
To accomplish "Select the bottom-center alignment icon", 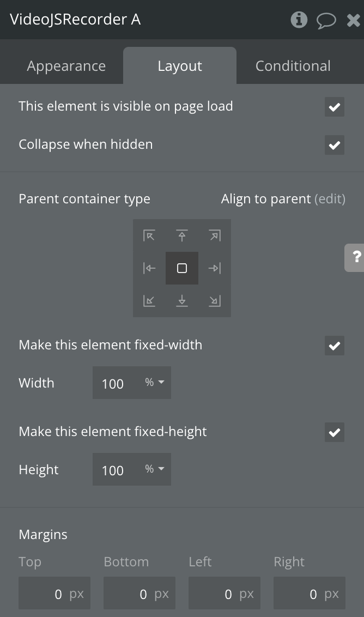I will 182,301.
